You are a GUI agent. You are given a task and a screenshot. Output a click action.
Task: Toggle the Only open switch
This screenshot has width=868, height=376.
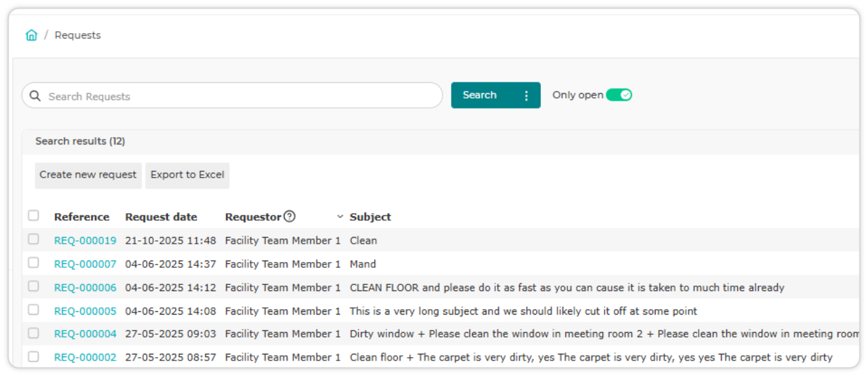click(618, 95)
